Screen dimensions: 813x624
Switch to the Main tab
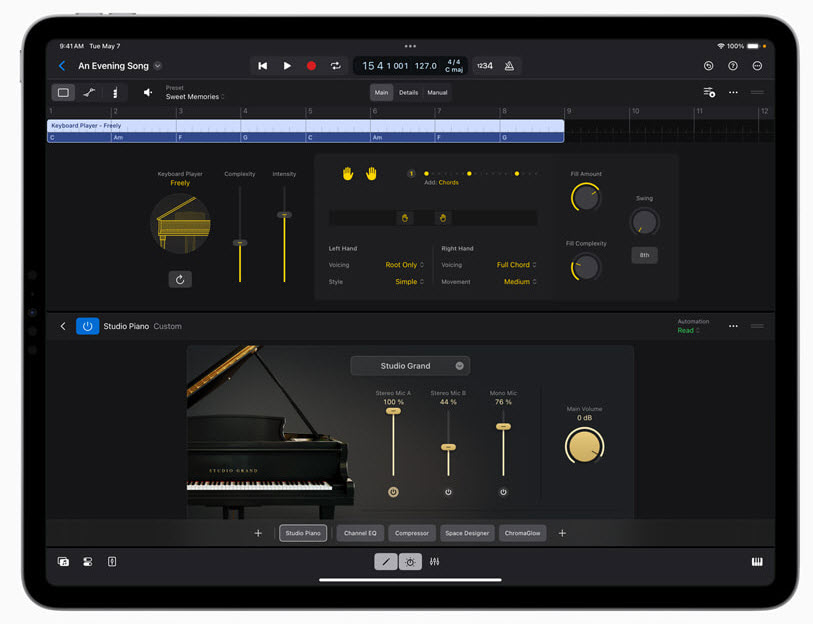tap(381, 92)
